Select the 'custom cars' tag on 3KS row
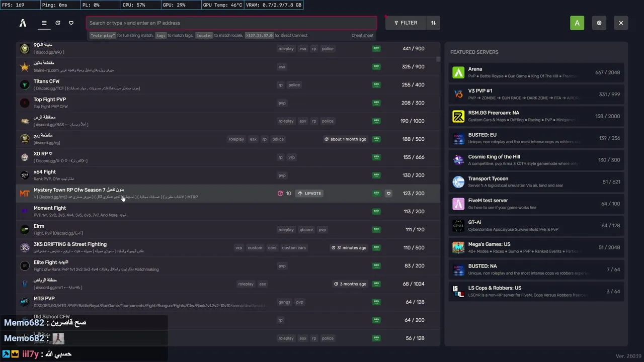 [294, 248]
